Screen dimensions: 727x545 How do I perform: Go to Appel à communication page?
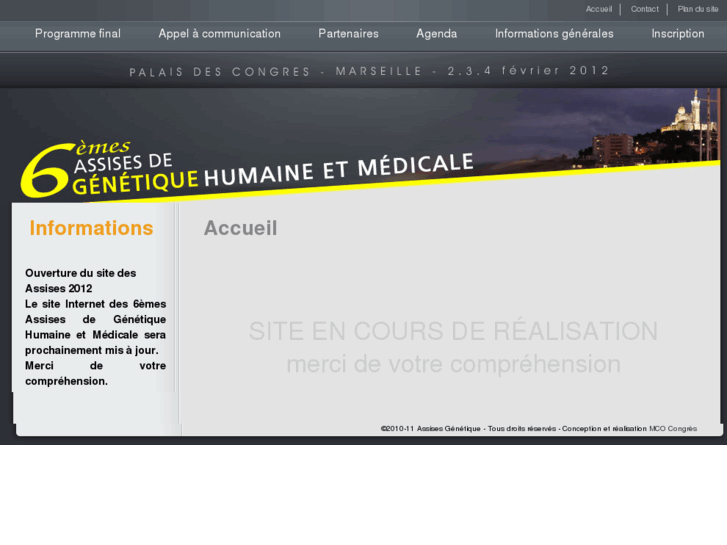point(219,34)
